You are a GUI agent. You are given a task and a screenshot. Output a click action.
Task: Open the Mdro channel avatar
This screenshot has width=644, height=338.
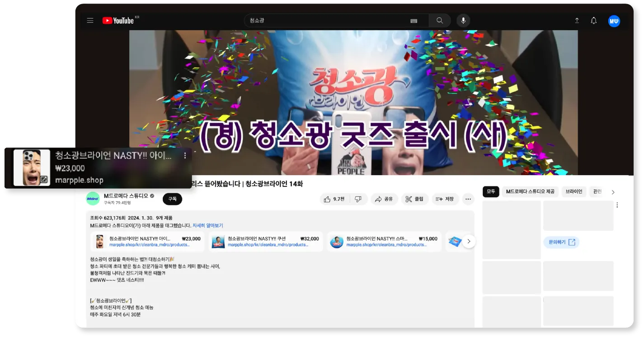coord(93,199)
